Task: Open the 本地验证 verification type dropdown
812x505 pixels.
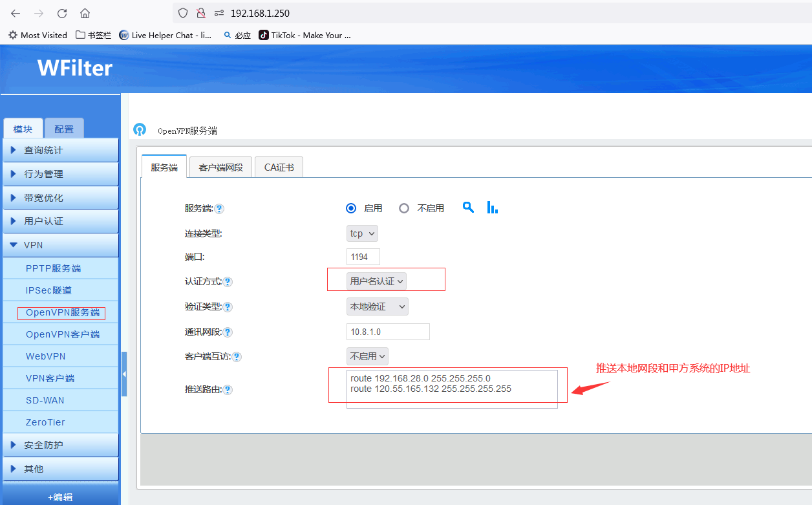Action: pyautogui.click(x=378, y=306)
